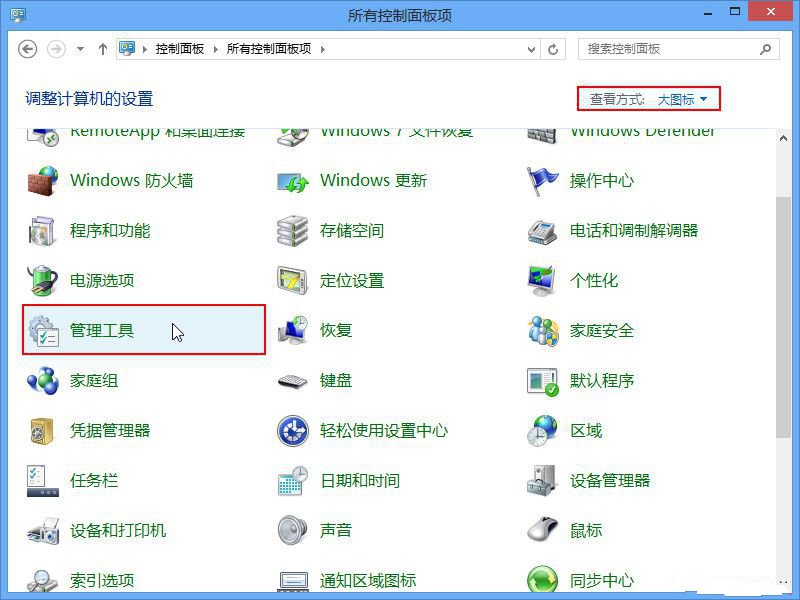Open 键盘 keyboard icon
The width and height of the screenshot is (800, 600).
(x=293, y=382)
